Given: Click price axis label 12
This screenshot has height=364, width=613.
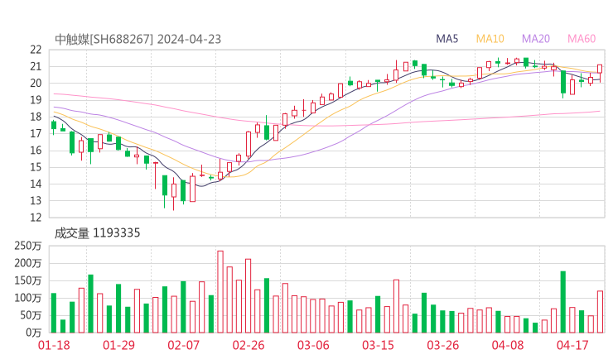Looking at the screenshot, I should (x=36, y=218).
